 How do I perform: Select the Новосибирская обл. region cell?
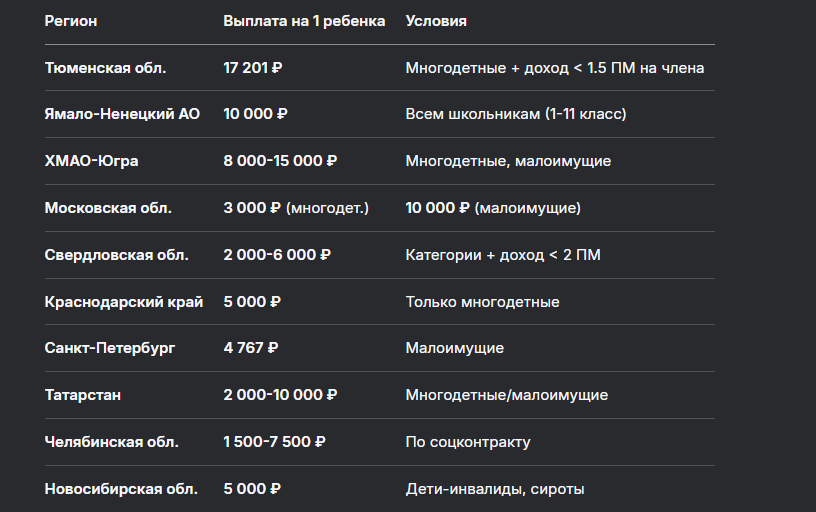click(x=121, y=489)
